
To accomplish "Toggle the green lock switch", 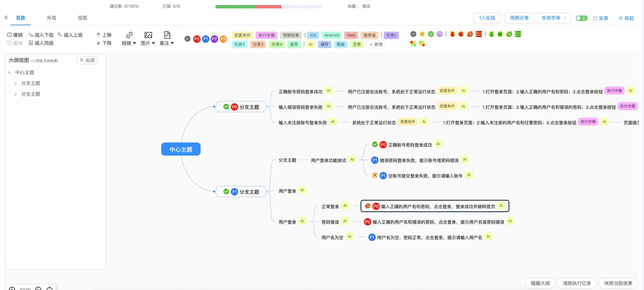I will pyautogui.click(x=581, y=18).
